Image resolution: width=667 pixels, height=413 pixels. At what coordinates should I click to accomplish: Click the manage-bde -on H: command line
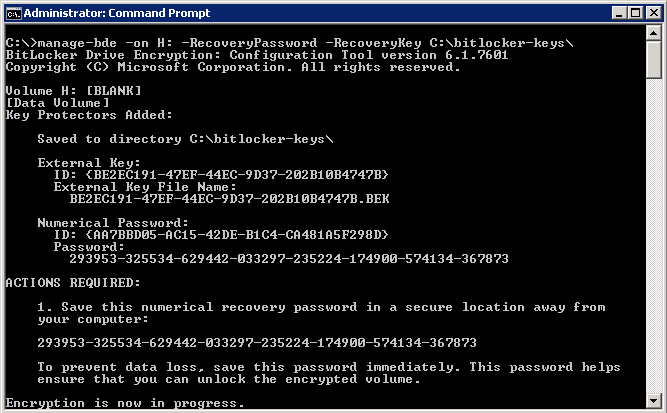[290, 43]
